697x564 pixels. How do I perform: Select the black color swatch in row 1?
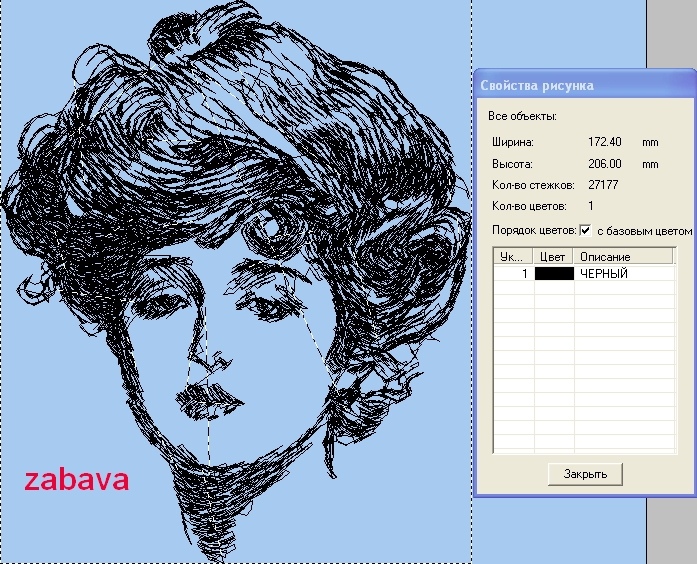pos(554,274)
